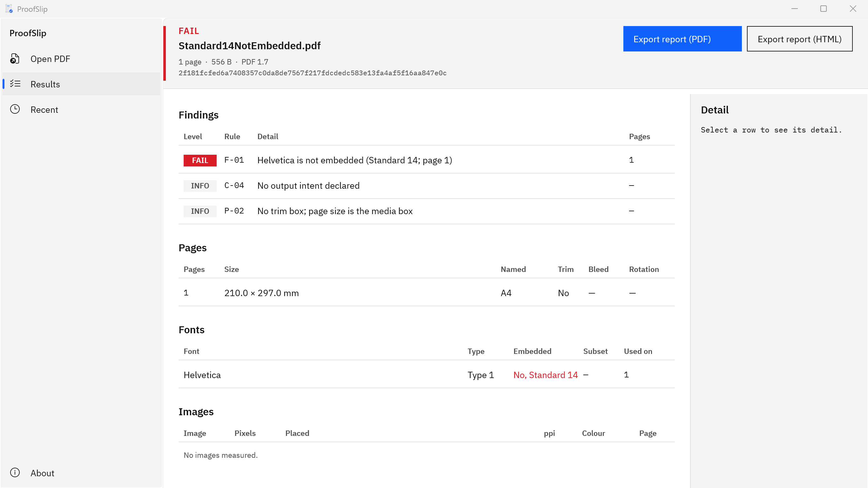Export report as PDF
The width and height of the screenshot is (868, 488).
pos(682,39)
